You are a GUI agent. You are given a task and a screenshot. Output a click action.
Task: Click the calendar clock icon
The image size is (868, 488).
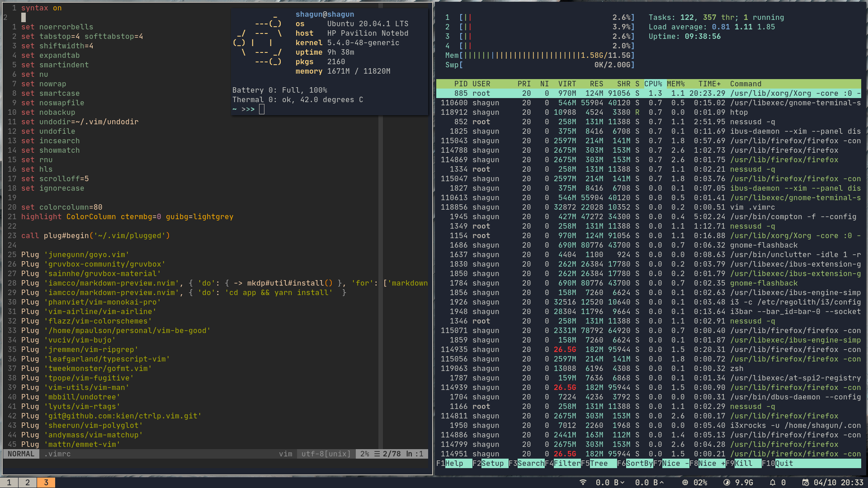point(805,483)
